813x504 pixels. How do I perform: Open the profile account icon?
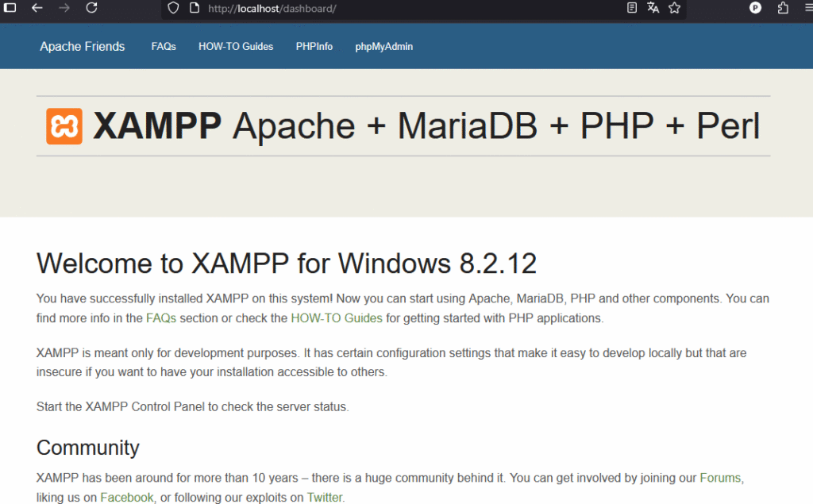point(756,8)
